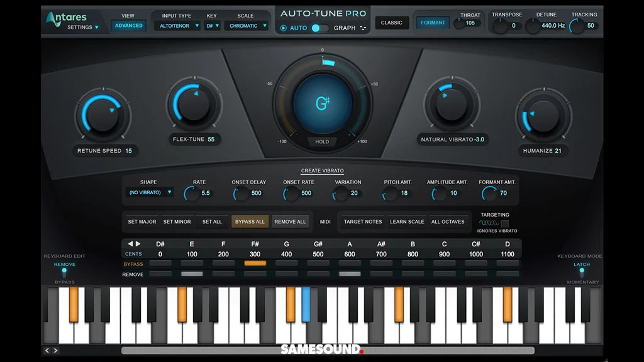Click Learn Scale
Screen dimensions: 644x362
407,222
